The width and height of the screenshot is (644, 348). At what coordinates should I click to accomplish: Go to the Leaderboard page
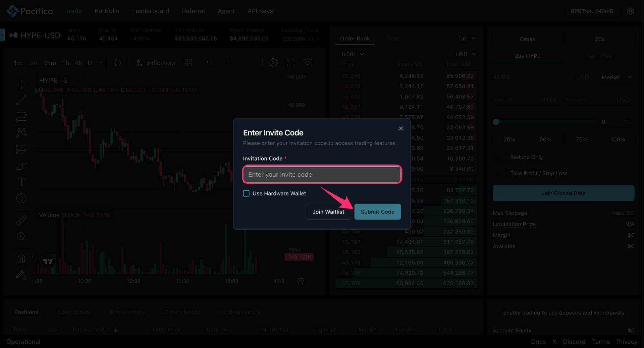150,11
